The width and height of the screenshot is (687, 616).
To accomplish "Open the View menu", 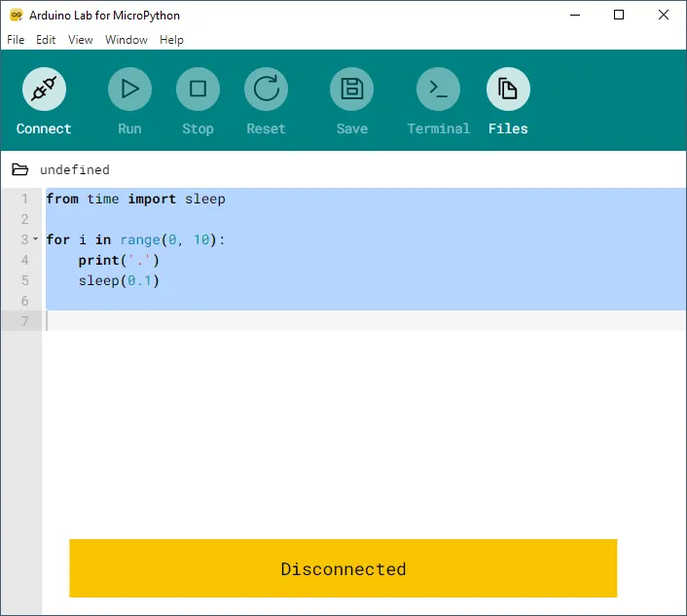I will coord(80,40).
